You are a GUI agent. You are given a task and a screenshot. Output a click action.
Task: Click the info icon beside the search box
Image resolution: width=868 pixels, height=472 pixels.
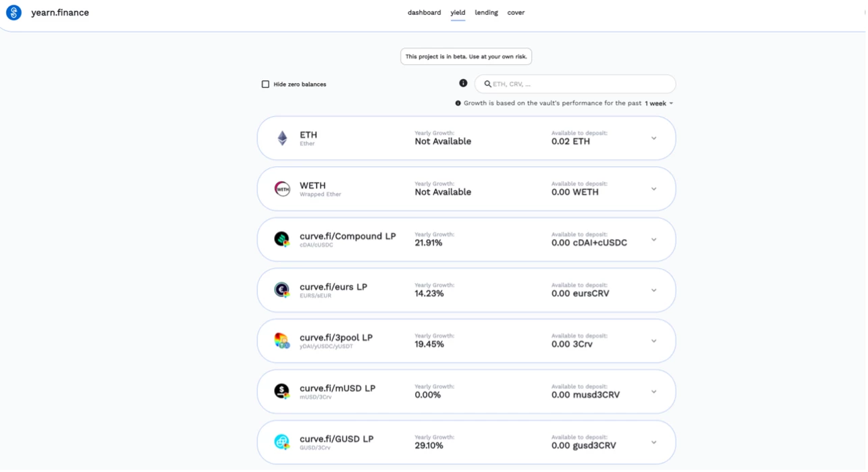coord(463,83)
